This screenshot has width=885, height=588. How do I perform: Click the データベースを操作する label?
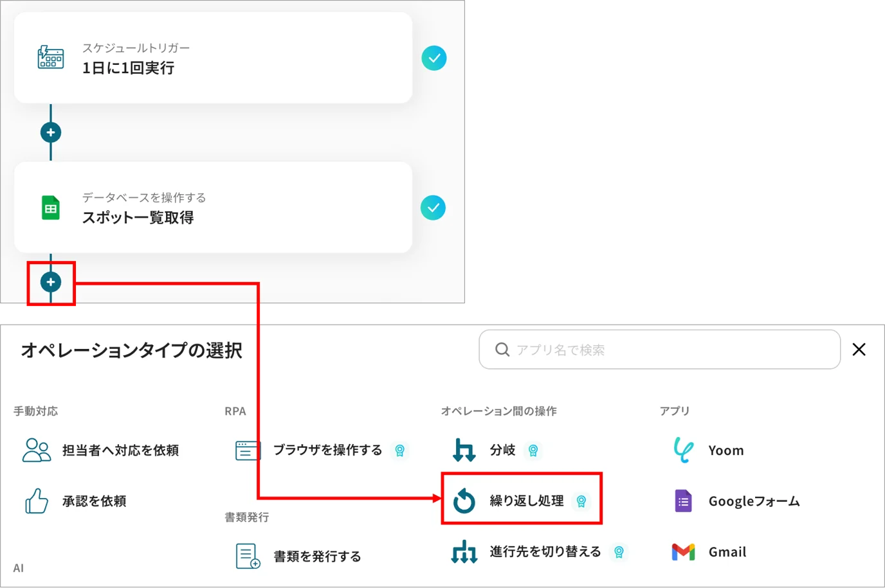pyautogui.click(x=144, y=197)
